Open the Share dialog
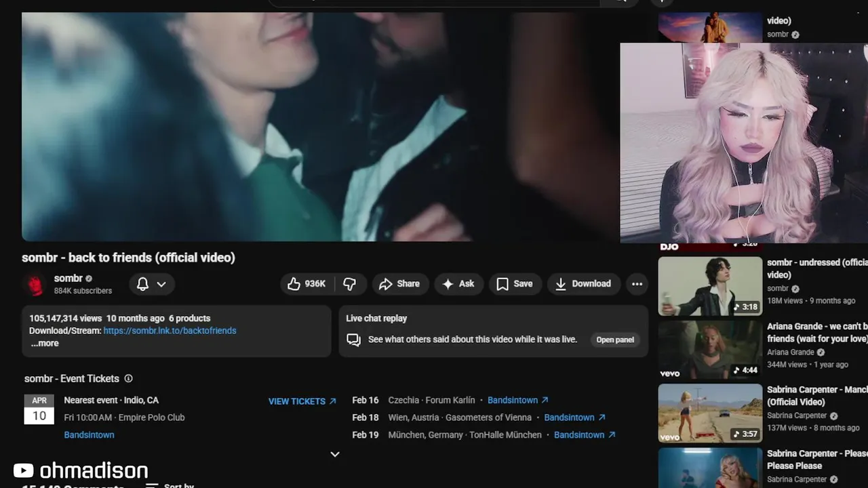 [399, 284]
